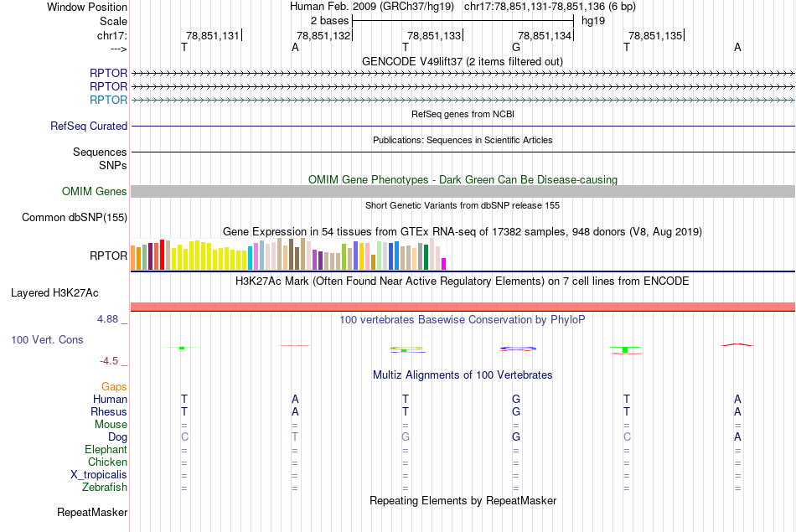Viewport: 796px width, 532px height.
Task: Click the Rhesus species label
Action: click(x=109, y=411)
